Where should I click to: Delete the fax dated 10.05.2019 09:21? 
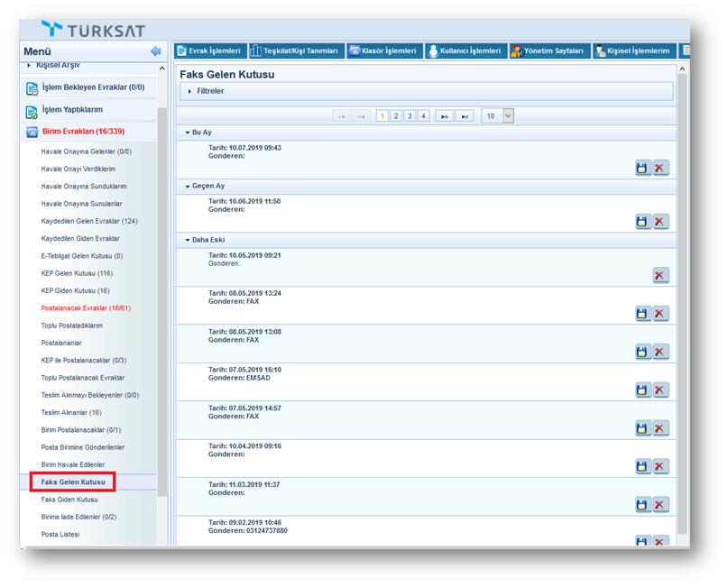[x=661, y=275]
